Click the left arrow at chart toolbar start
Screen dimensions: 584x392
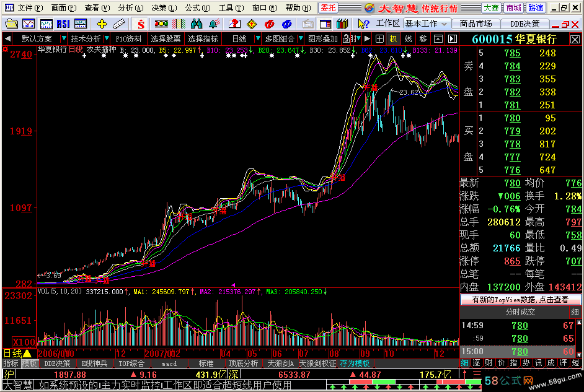click(7, 38)
